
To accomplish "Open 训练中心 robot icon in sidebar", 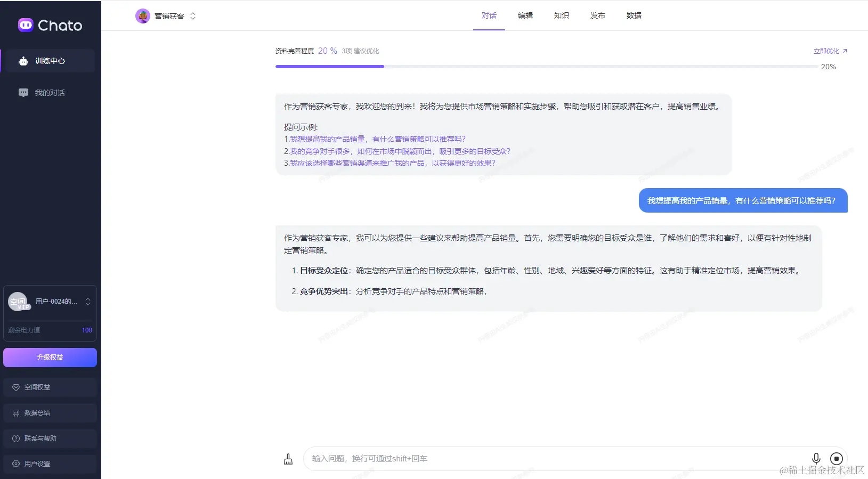I will pyautogui.click(x=23, y=61).
